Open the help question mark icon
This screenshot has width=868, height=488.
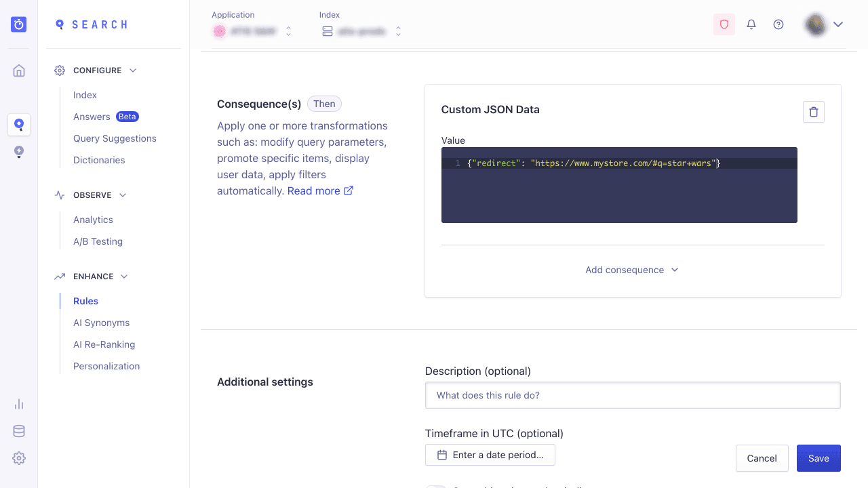[778, 24]
